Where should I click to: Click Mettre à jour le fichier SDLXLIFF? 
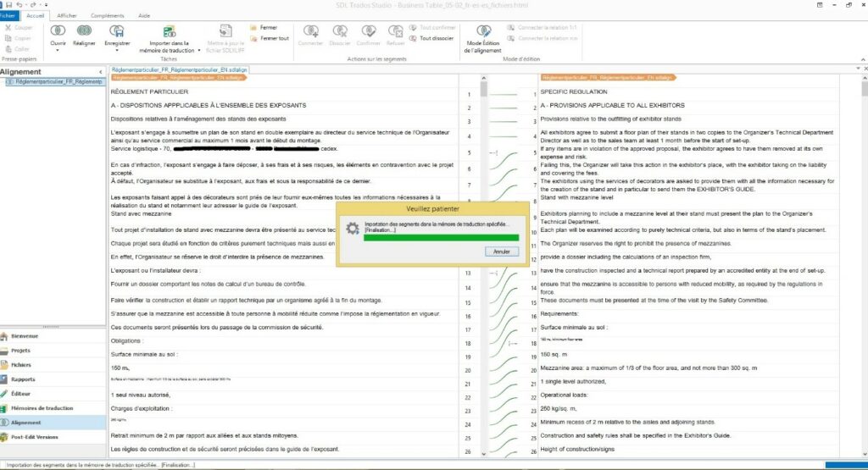[x=225, y=39]
